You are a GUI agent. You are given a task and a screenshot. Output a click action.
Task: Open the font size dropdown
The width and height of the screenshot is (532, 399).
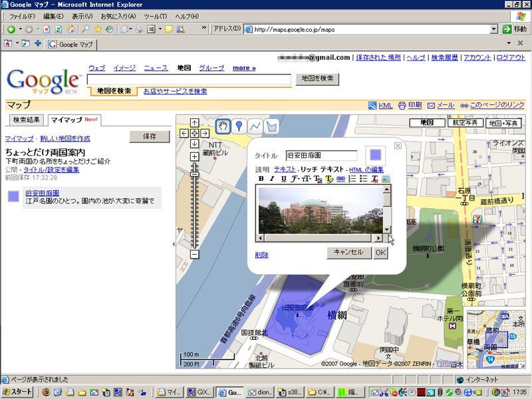307,179
